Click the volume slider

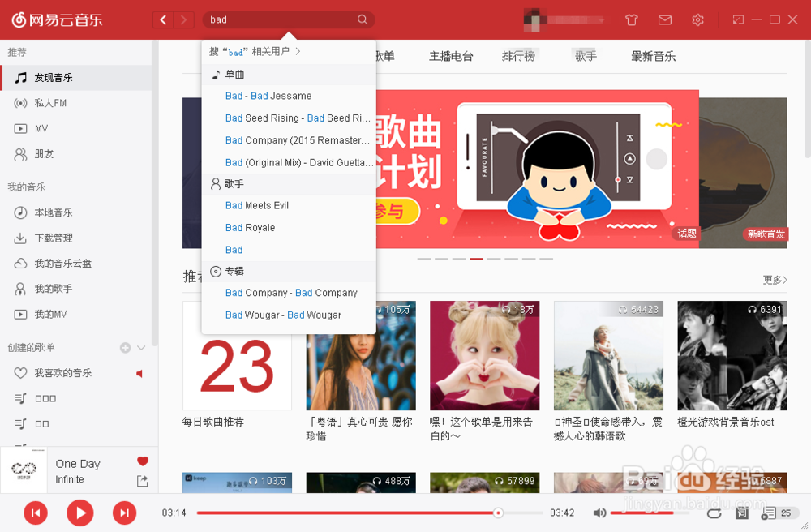point(650,513)
